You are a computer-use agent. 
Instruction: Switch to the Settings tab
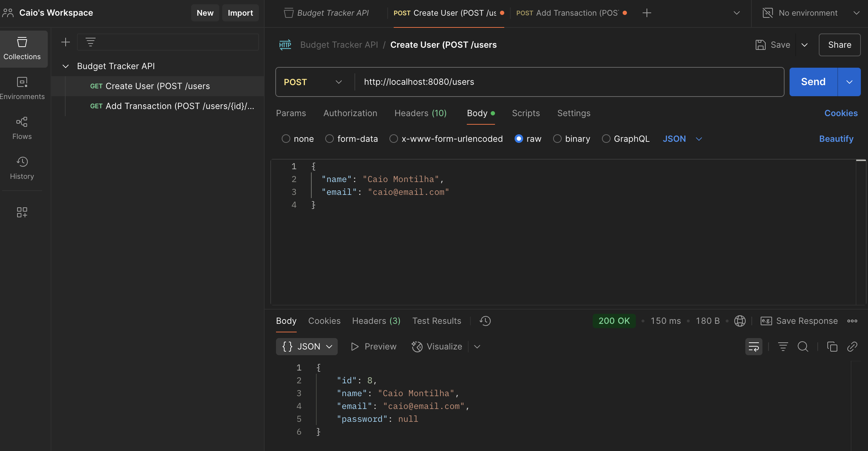(x=574, y=113)
